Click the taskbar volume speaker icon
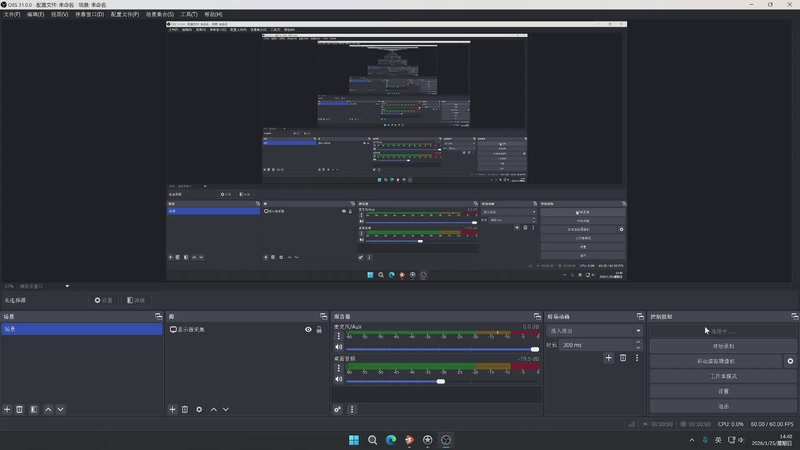800x450 pixels. coord(741,440)
